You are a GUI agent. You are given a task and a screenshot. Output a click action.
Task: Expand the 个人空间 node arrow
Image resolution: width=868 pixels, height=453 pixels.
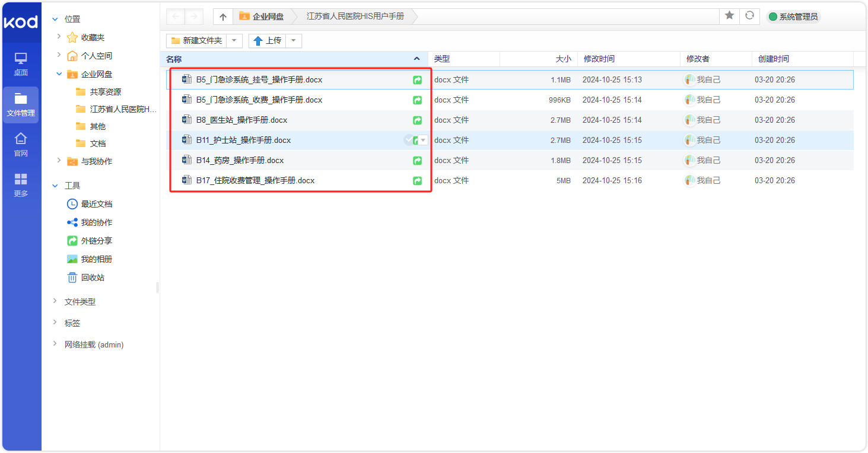pyautogui.click(x=59, y=55)
